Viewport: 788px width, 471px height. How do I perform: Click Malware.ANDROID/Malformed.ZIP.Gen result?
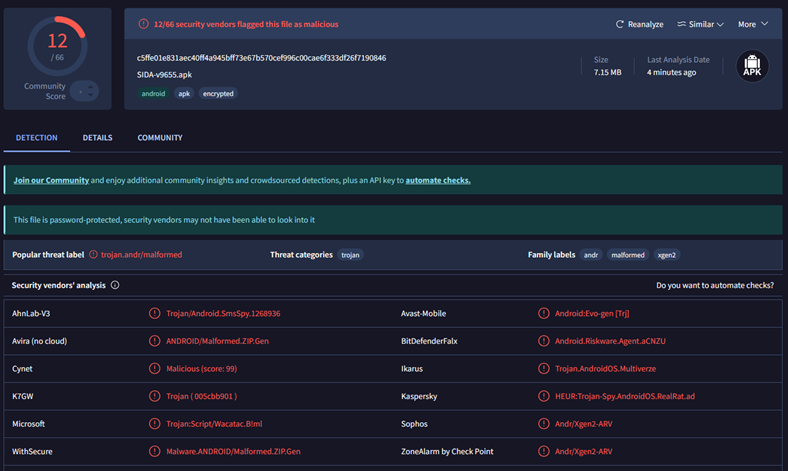[x=233, y=452]
